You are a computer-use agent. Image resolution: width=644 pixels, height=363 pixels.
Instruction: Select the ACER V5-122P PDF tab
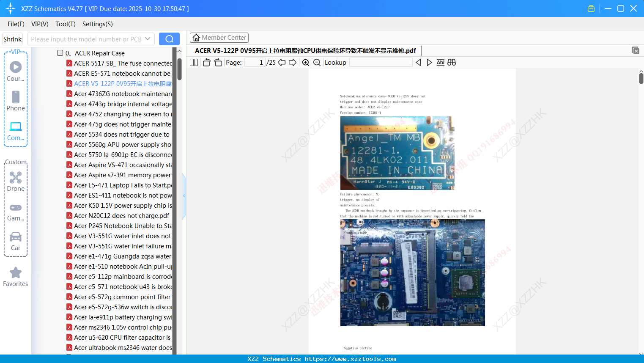[305, 51]
